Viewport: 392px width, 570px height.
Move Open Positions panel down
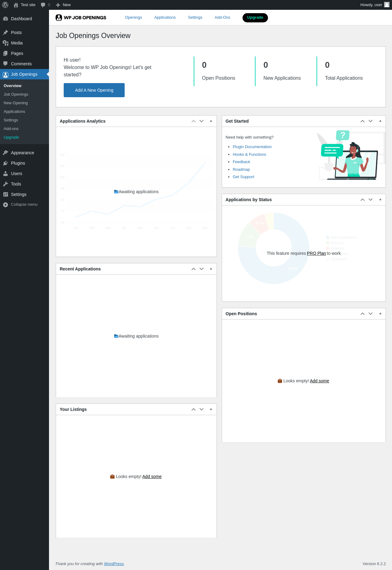tap(371, 314)
